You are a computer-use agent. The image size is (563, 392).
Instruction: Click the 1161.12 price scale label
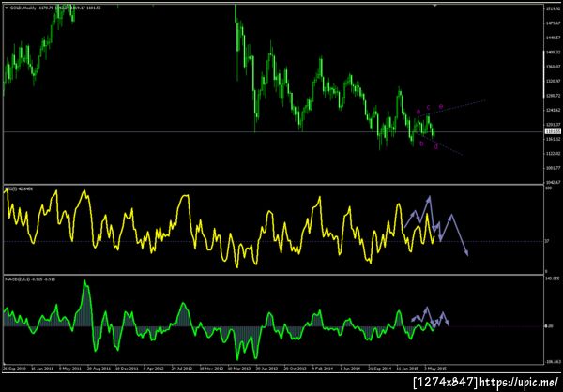(552, 139)
